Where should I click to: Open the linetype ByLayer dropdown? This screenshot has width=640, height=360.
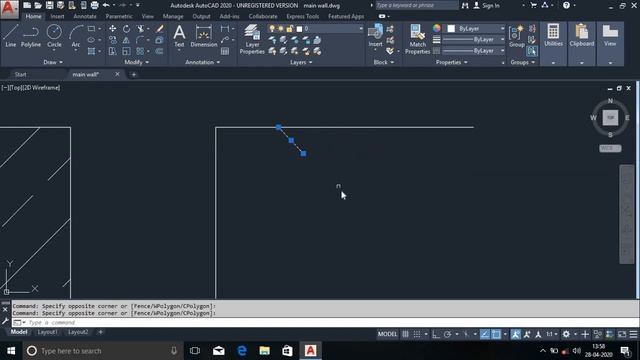(x=473, y=51)
